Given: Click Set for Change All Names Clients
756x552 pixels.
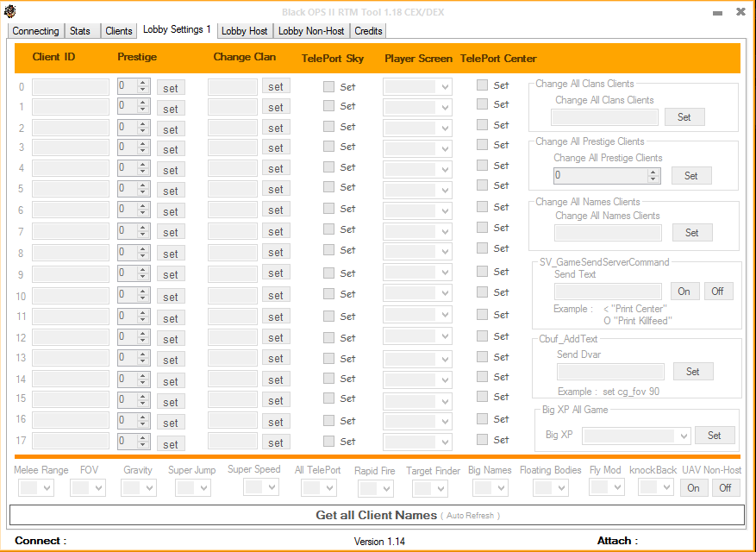Looking at the screenshot, I should click(x=692, y=233).
